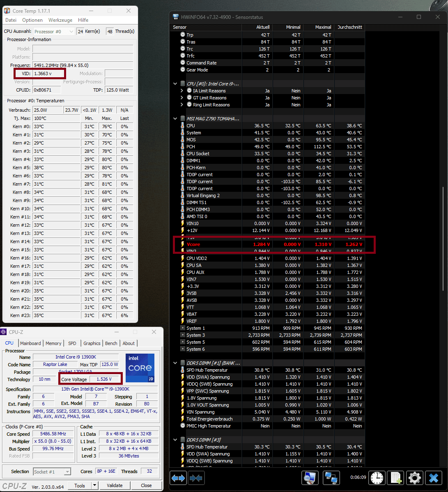Click Minimal column header in HWiNFO
448x492 pixels.
click(x=288, y=27)
